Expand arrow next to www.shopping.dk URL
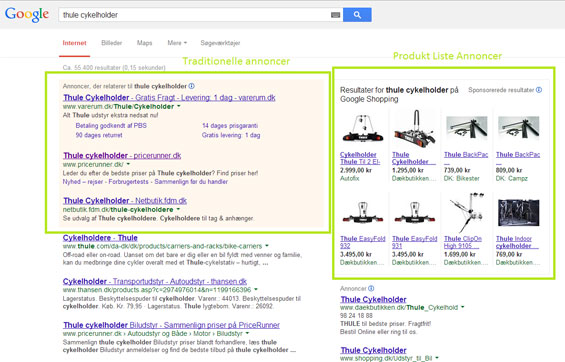 coord(437,358)
